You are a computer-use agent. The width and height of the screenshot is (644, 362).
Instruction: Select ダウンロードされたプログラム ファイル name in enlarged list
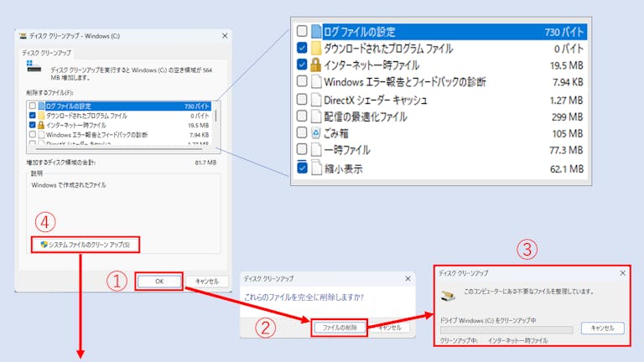(x=388, y=49)
